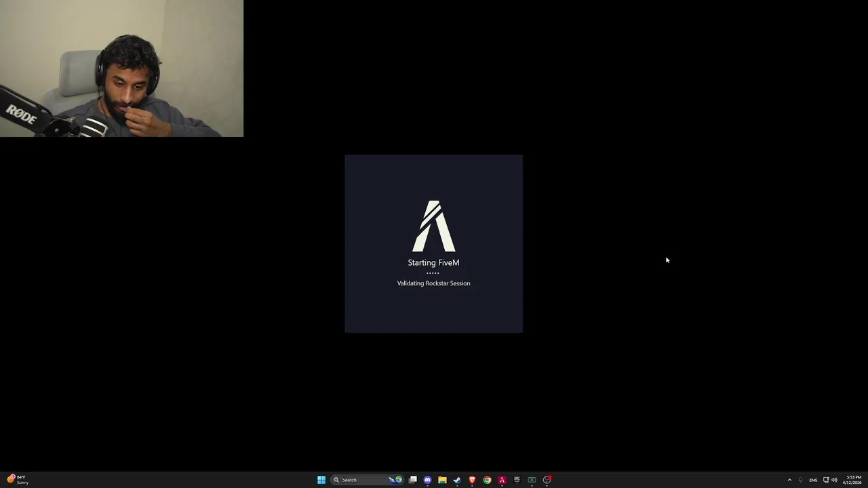Open the OBS Studio taskbar icon
This screenshot has width=868, height=488.
click(547, 480)
